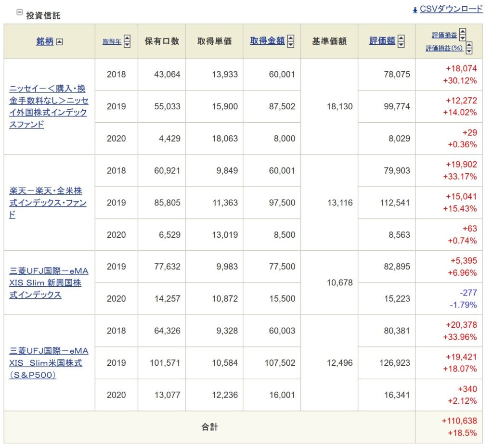Click the sort arrows icon beside 評価損益(%)
The width and height of the screenshot is (493, 448).
pos(469,48)
